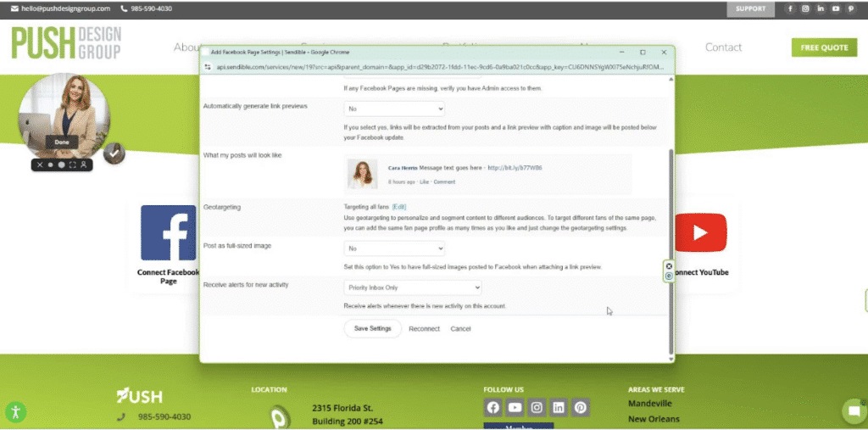Image resolution: width=868 pixels, height=430 pixels.
Task: Close the video bubble with X icon
Action: (40, 165)
